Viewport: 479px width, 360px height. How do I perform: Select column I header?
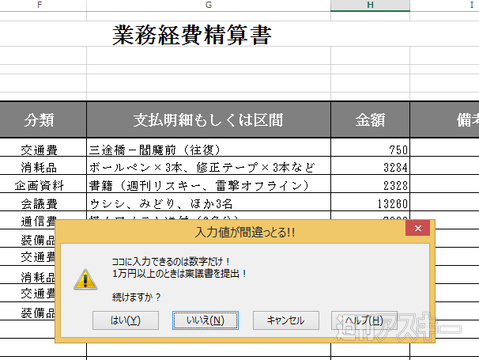click(x=444, y=5)
